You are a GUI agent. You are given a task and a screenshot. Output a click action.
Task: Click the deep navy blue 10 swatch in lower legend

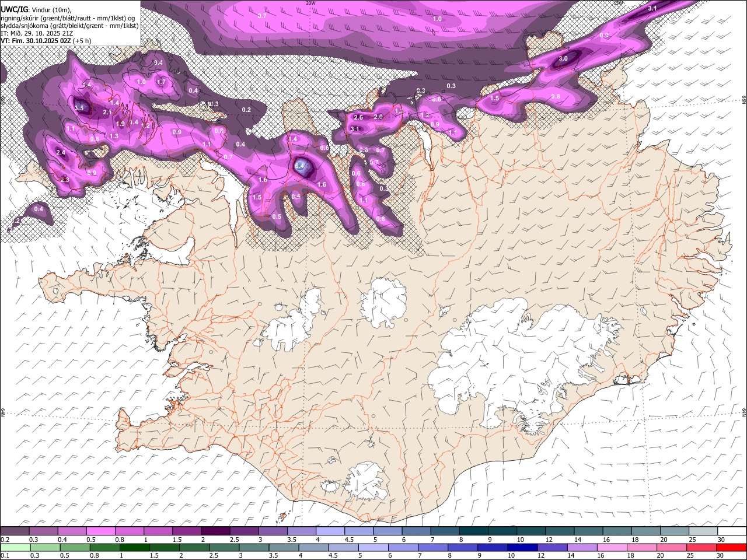pyautogui.click(x=522, y=548)
